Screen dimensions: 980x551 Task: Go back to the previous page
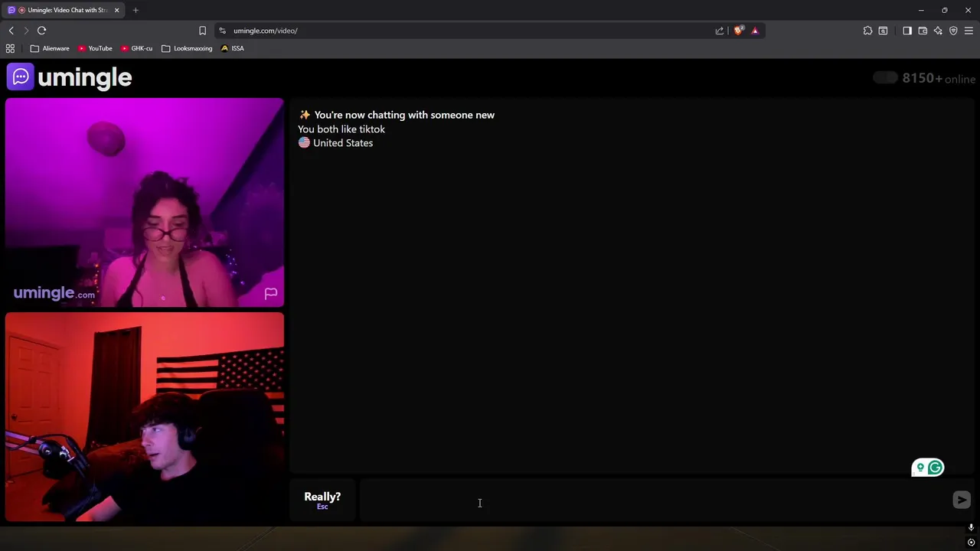[x=11, y=31]
